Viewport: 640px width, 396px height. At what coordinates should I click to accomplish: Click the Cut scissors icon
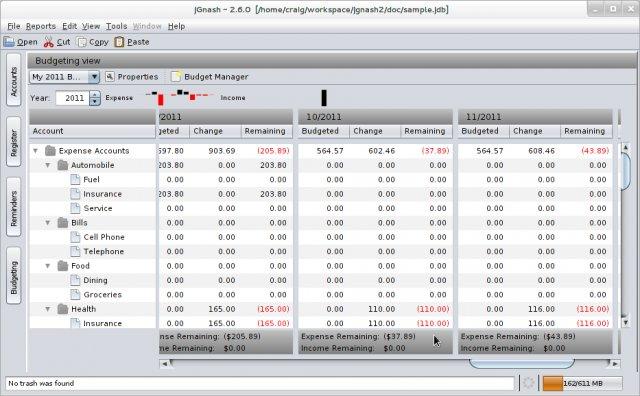coord(49,42)
